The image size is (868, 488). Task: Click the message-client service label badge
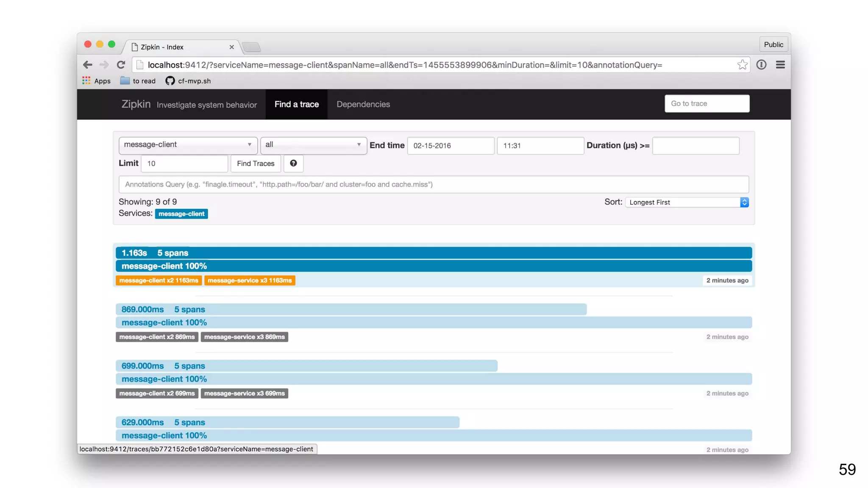click(181, 214)
